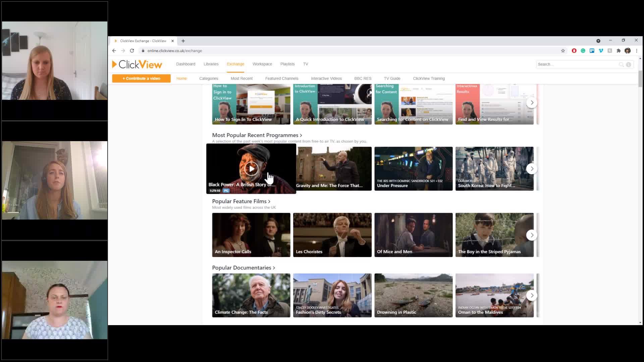Viewport: 644px width, 362px height.
Task: Next arrow on ClickView Training carousel
Action: 532,103
